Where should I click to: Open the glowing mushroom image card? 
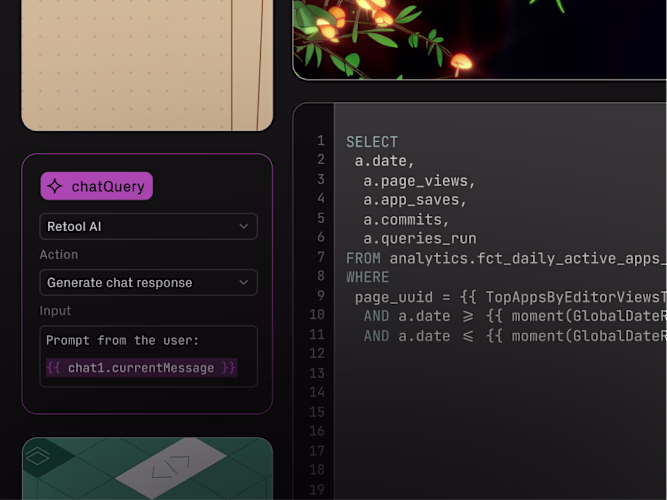tap(479, 40)
